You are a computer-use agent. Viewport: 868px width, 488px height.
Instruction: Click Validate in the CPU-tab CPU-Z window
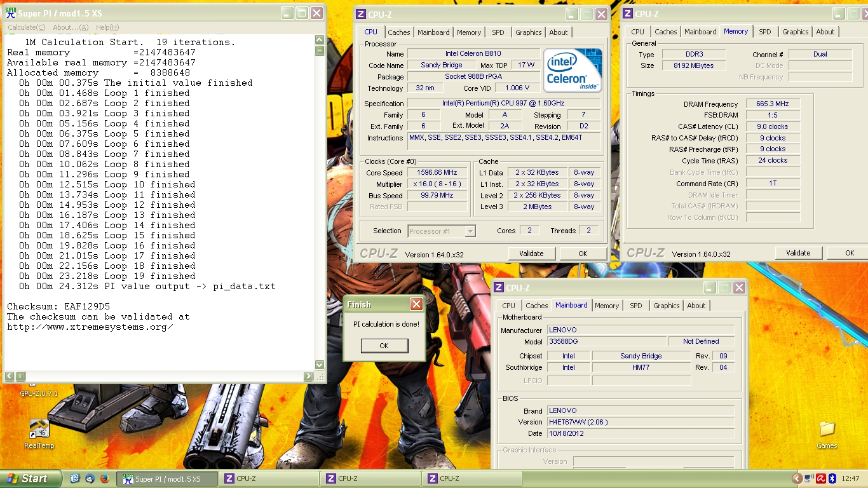(x=531, y=254)
